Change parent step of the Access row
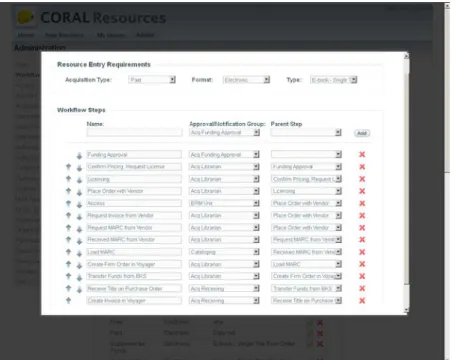 306,203
